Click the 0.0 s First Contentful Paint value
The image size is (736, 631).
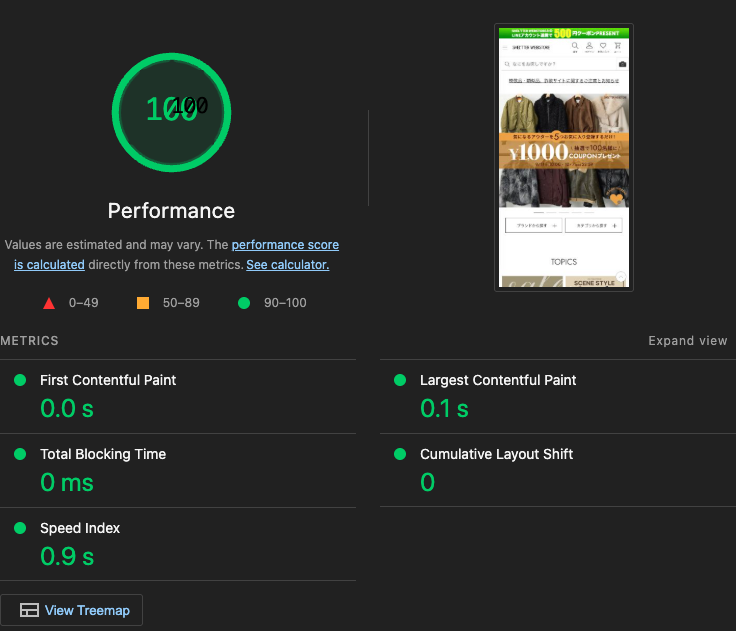click(67, 408)
